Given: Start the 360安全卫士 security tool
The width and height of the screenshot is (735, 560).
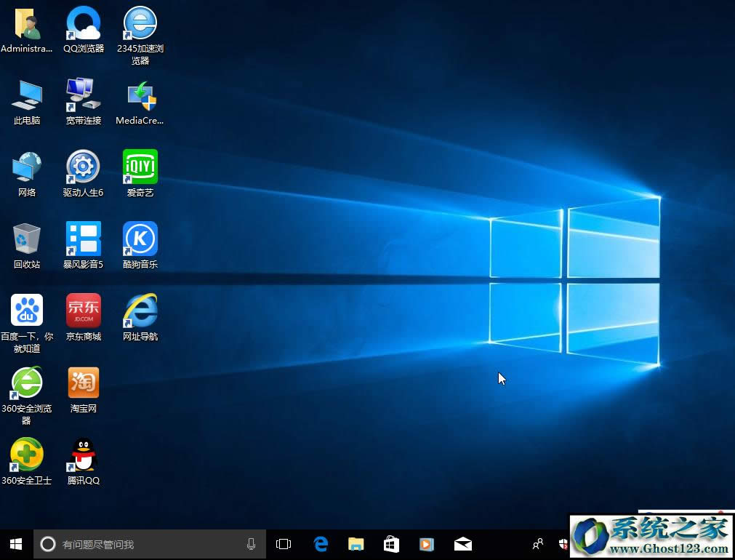Looking at the screenshot, I should [x=27, y=454].
